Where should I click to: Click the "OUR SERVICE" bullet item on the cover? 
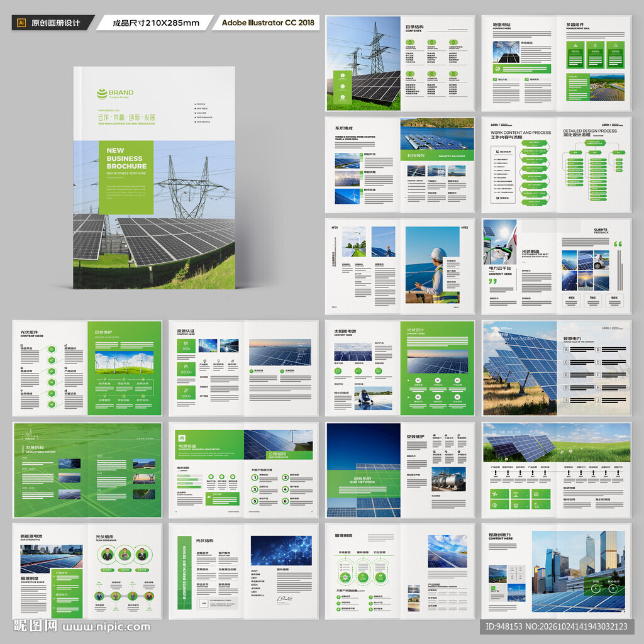(203, 122)
